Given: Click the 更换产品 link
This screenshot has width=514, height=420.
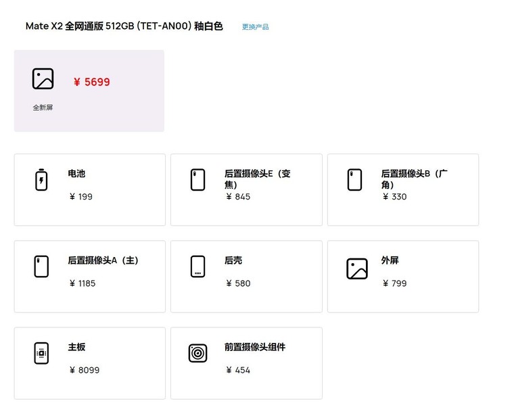Looking at the screenshot, I should [x=255, y=27].
